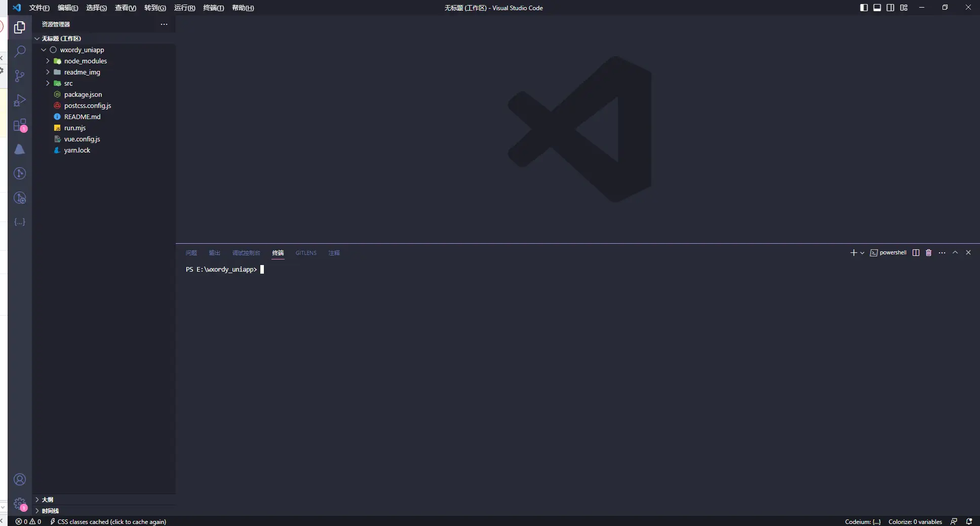Open package.json file
980x526 pixels.
(104, 94)
